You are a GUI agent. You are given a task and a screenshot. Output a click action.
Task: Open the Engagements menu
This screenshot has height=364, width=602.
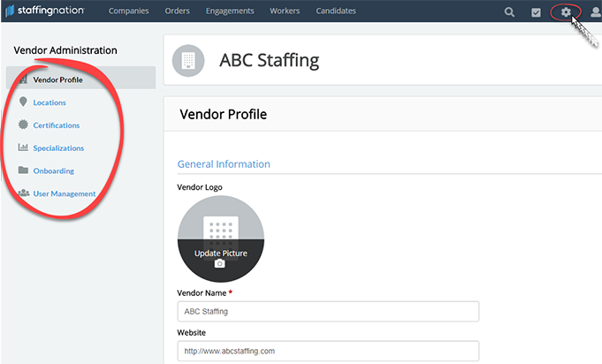(x=230, y=11)
